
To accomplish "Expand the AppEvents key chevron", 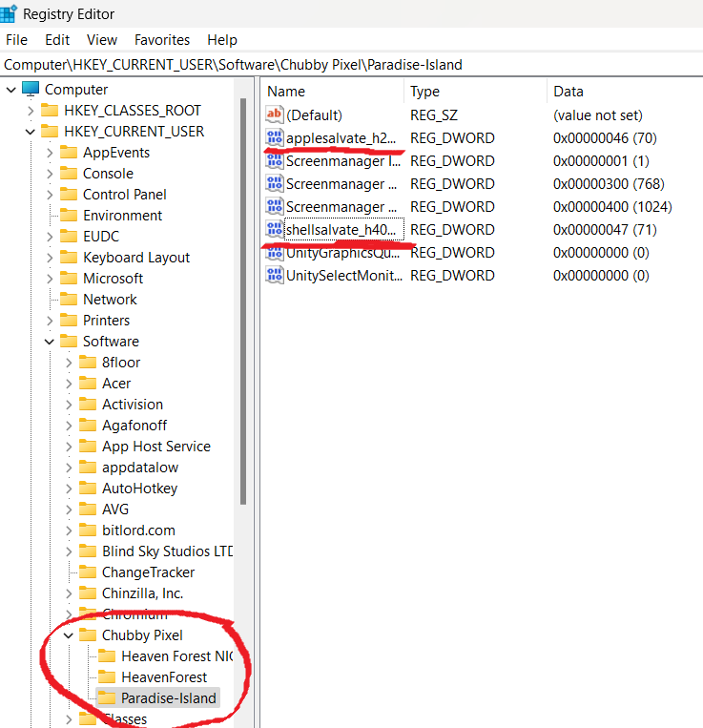I will [50, 153].
